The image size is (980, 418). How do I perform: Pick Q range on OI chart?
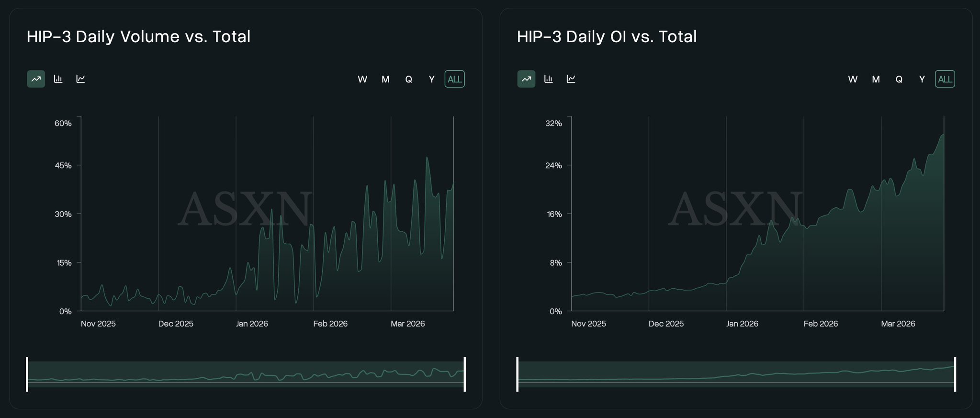pos(899,79)
